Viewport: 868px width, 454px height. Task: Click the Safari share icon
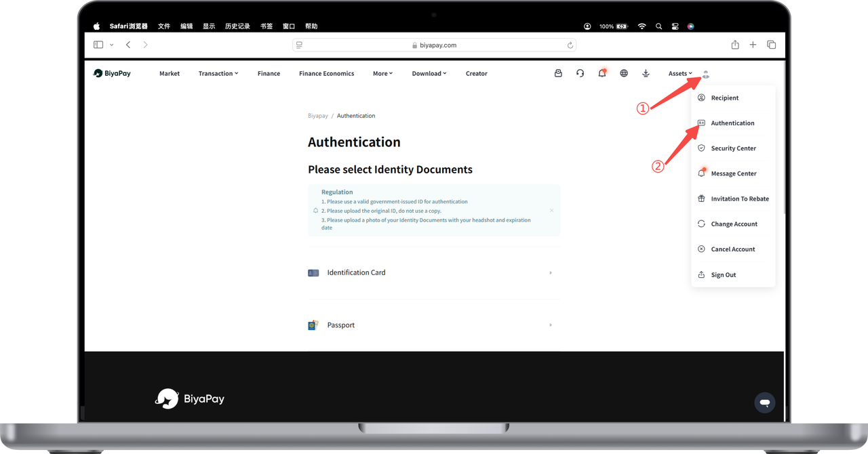coord(735,45)
